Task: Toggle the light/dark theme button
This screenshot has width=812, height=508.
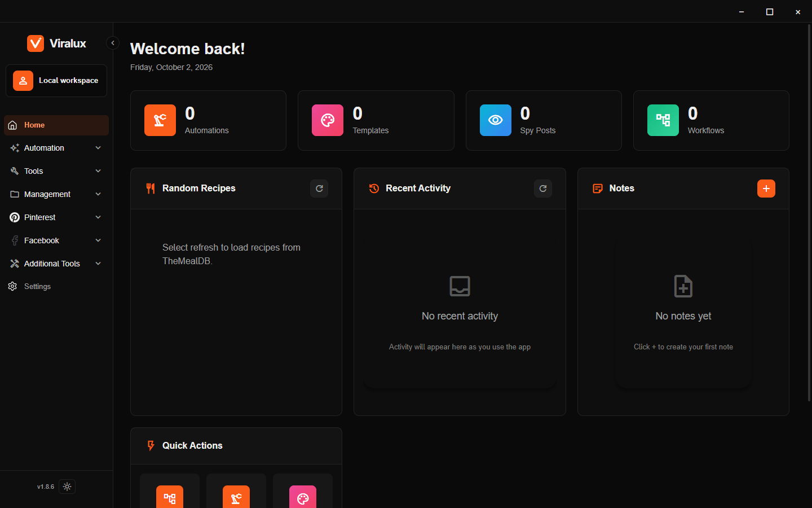Action: coord(67,487)
